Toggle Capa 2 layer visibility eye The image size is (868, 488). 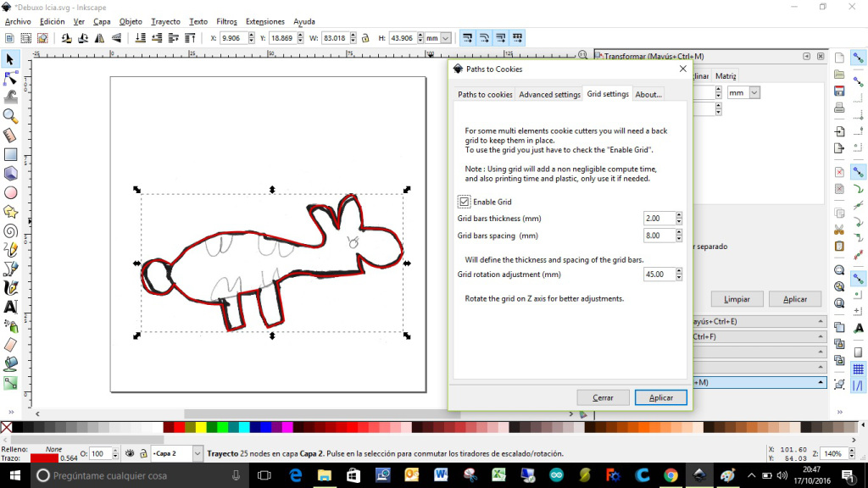coord(130,454)
